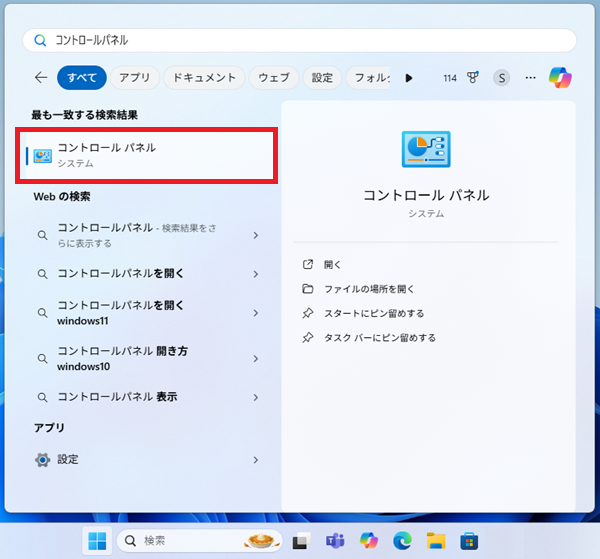Click the taskbar 検索 search box
Image resolution: width=600 pixels, height=559 pixels.
(199, 541)
